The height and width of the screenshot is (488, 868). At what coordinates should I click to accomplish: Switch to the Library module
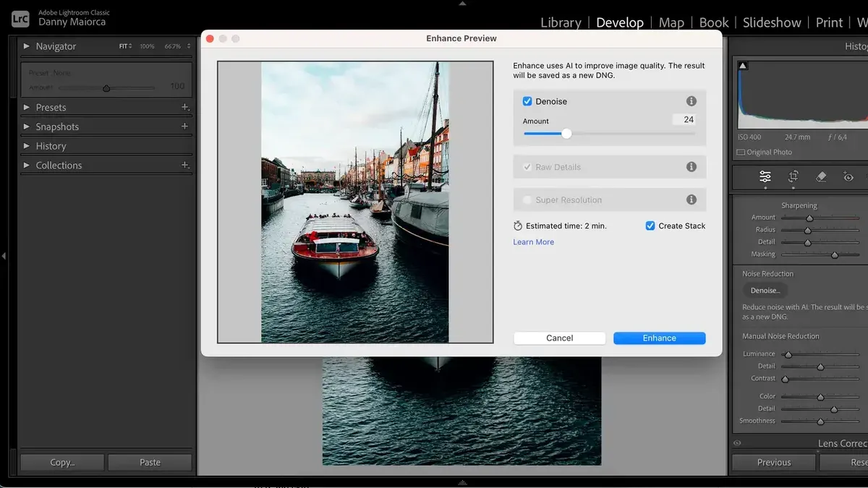pos(561,22)
